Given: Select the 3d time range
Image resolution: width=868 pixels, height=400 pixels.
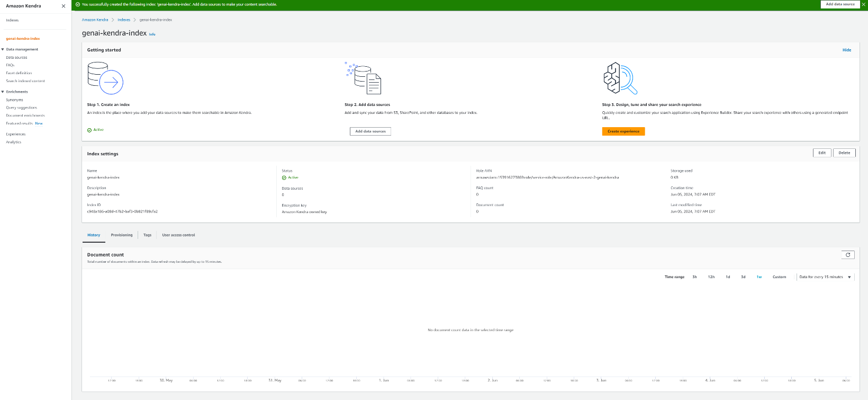Looking at the screenshot, I should pos(743,277).
